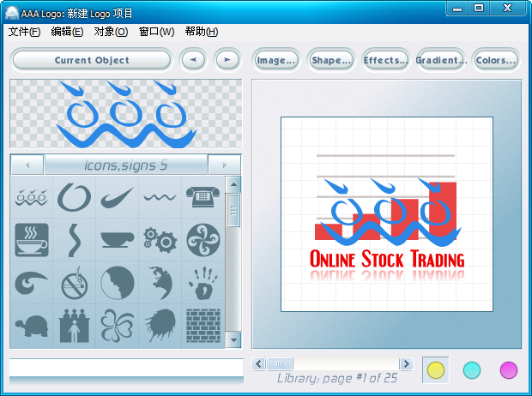Select the no-smoking sign icon
Viewport: 532px width, 396px height.
75,283
